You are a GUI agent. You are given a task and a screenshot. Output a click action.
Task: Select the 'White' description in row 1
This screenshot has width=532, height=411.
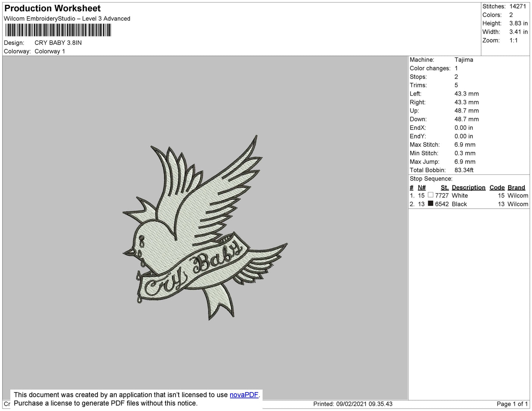[460, 196]
